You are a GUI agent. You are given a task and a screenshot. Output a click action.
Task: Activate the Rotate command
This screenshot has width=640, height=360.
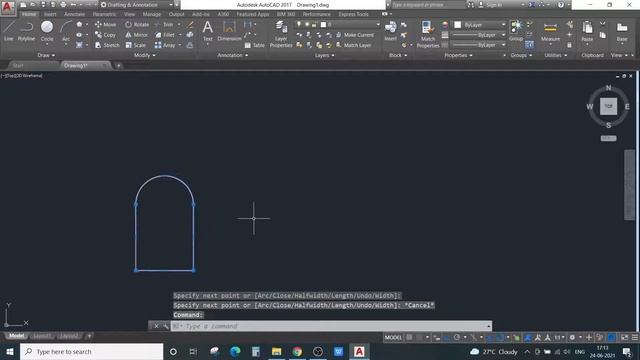pyautogui.click(x=137, y=24)
